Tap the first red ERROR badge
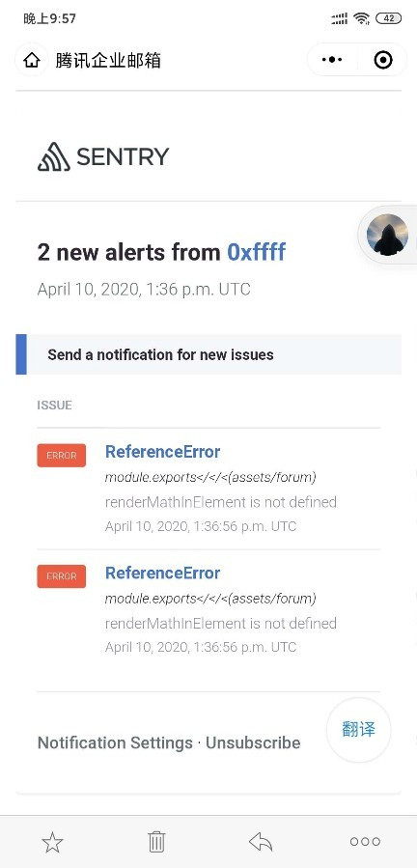The image size is (417, 868). tap(62, 455)
